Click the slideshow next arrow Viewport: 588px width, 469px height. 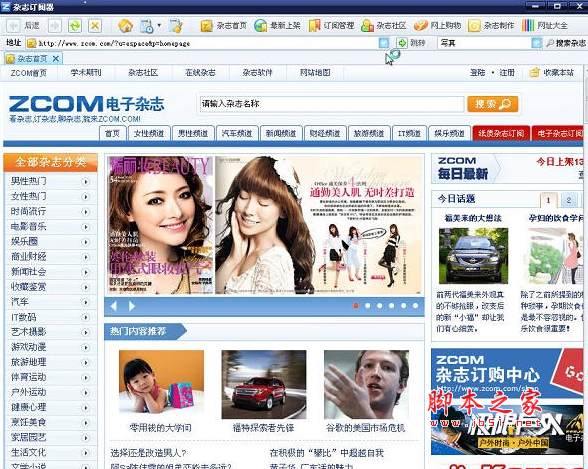pyautogui.click(x=132, y=306)
